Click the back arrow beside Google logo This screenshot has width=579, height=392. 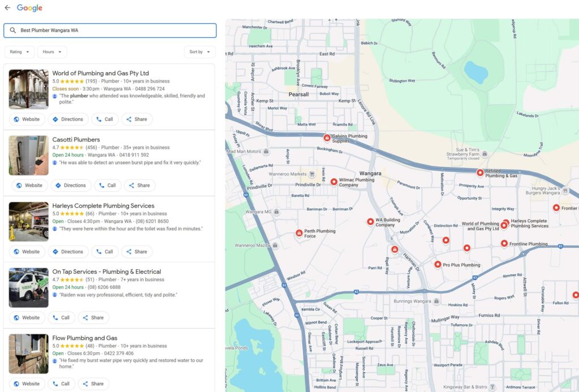tap(7, 8)
